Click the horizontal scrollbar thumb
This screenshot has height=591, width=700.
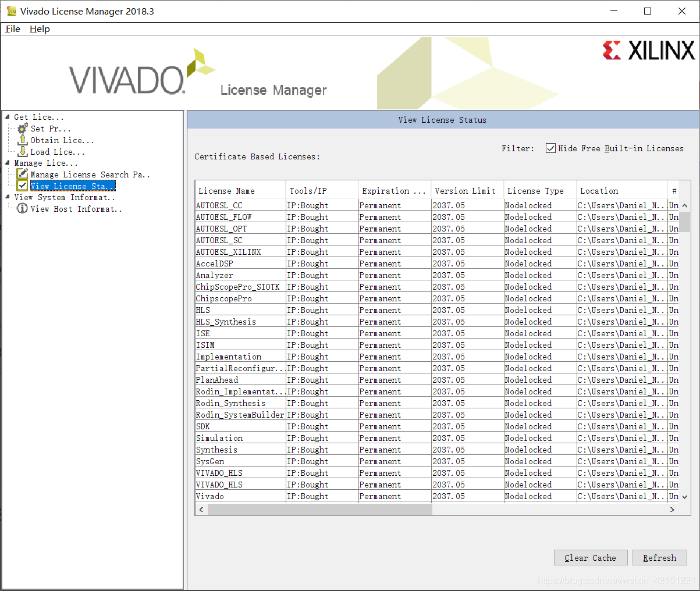click(320, 510)
